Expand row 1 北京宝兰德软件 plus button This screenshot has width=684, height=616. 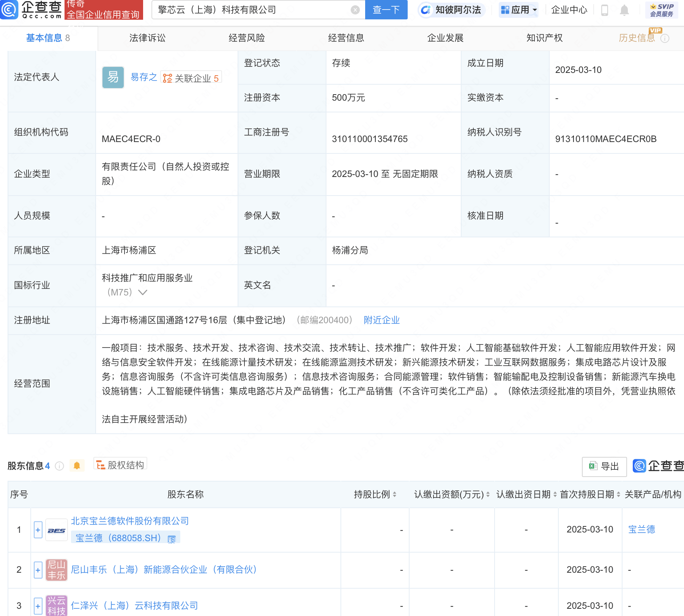point(38,530)
